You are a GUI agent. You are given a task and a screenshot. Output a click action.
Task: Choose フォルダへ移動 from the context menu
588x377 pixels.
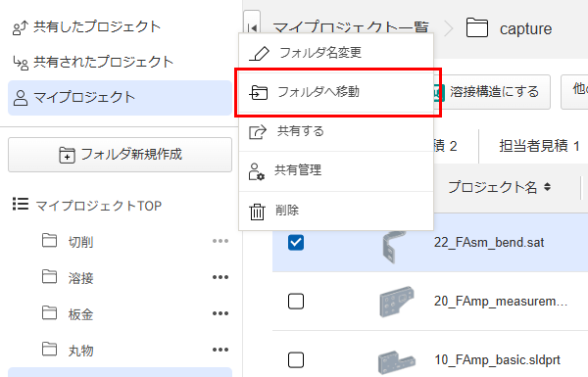click(x=336, y=92)
